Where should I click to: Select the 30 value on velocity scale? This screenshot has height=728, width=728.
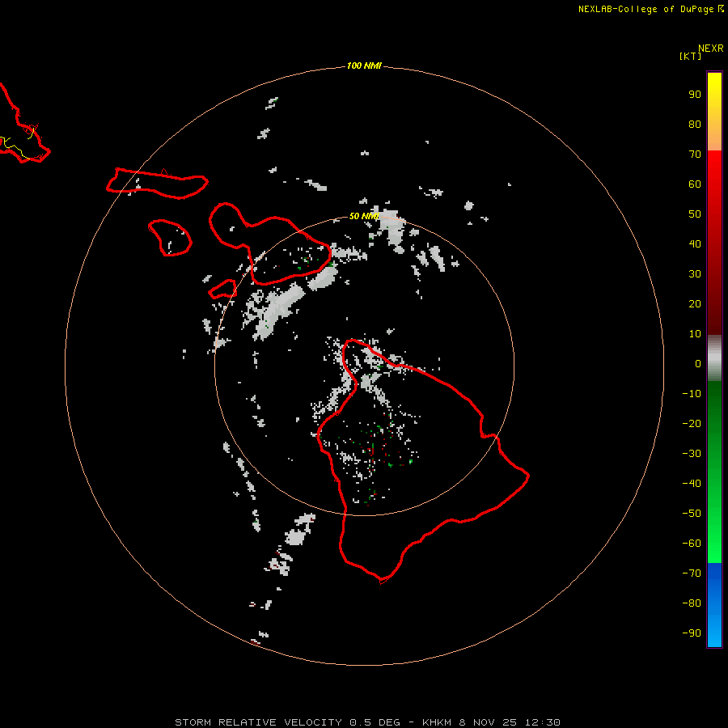[x=695, y=274]
